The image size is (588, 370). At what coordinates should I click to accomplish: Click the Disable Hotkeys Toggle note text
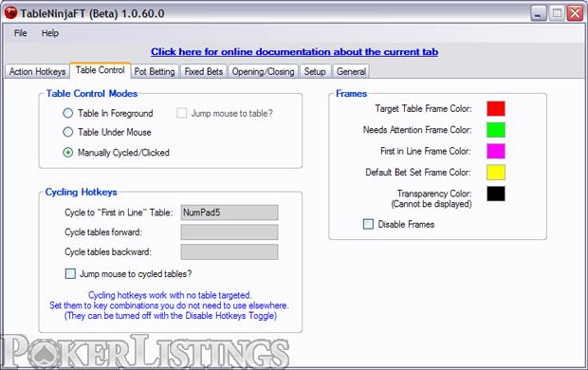171,316
